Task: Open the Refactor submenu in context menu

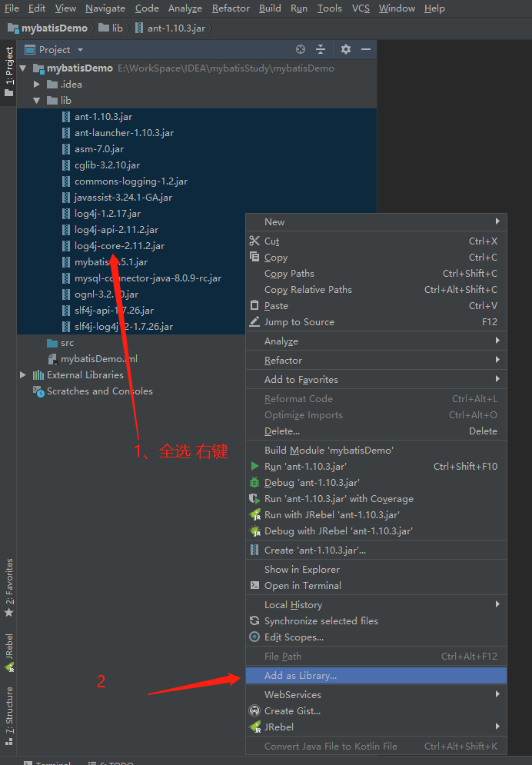Action: [376, 360]
